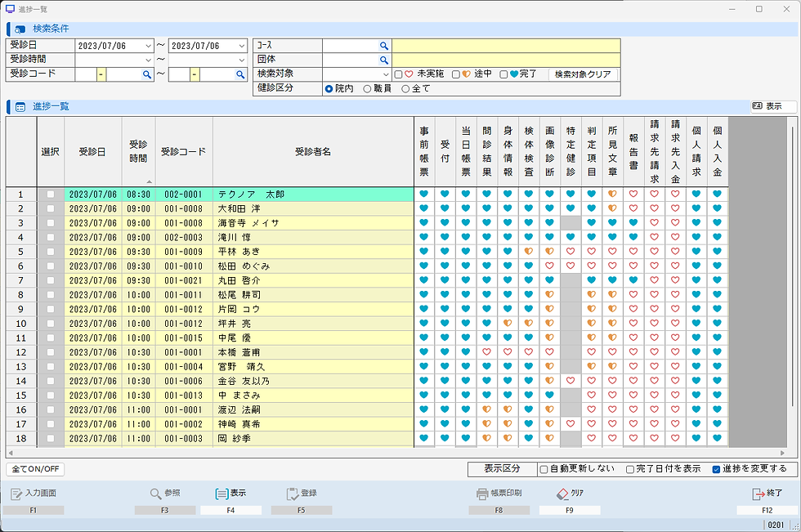This screenshot has height=532, width=801.
Task: Click the horizontal scrollbar's left arrow
Action: tap(11, 453)
